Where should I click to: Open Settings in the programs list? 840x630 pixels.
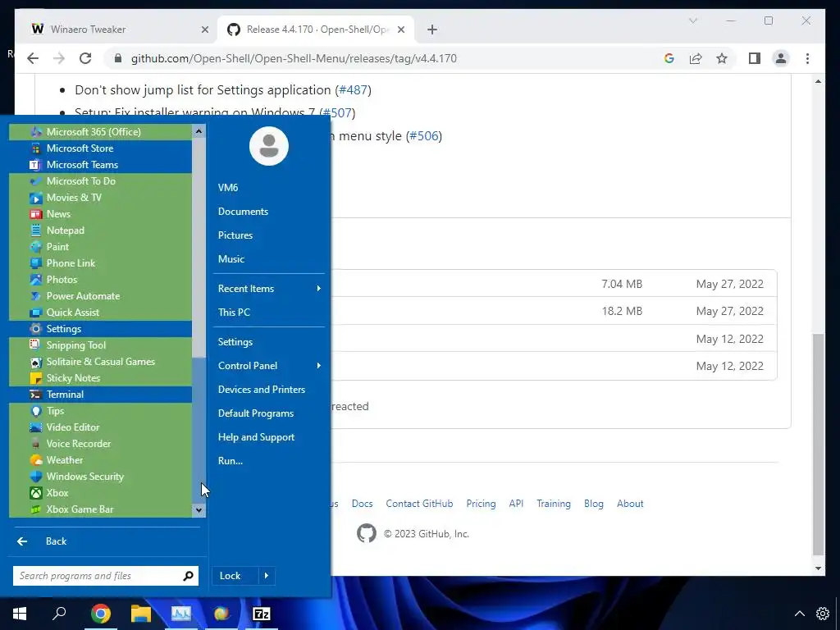[x=100, y=329]
